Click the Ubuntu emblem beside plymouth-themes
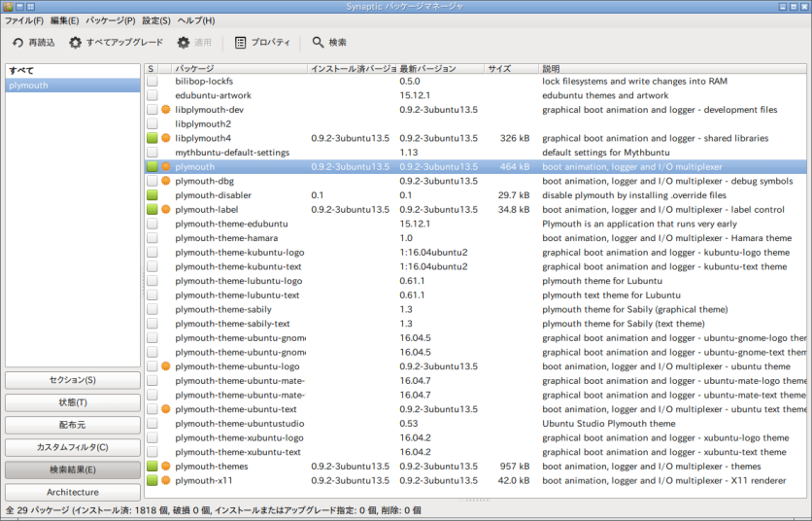The width and height of the screenshot is (812, 521). [166, 466]
